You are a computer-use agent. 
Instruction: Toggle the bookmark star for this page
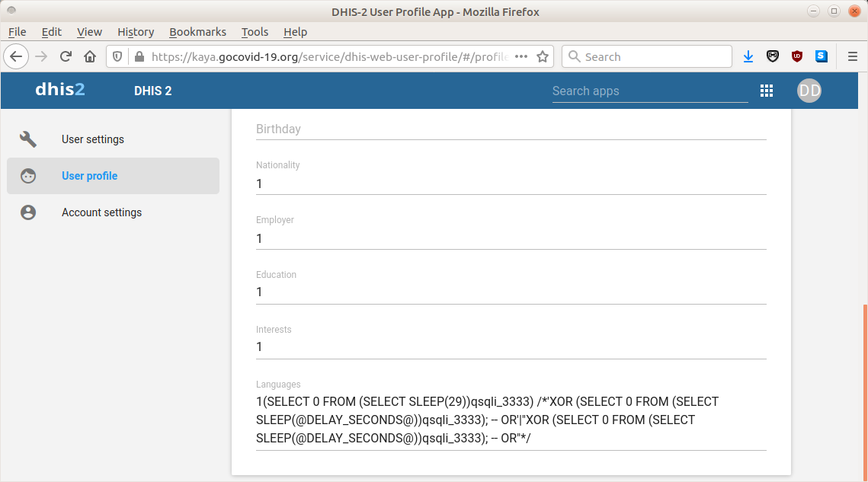pyautogui.click(x=542, y=56)
